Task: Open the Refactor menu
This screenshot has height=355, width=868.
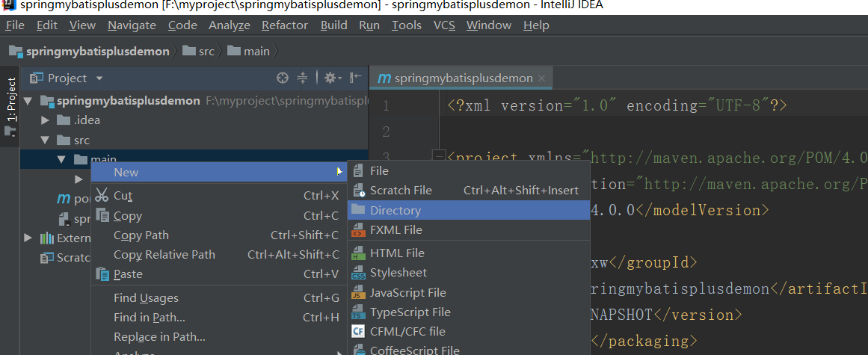Action: click(284, 25)
